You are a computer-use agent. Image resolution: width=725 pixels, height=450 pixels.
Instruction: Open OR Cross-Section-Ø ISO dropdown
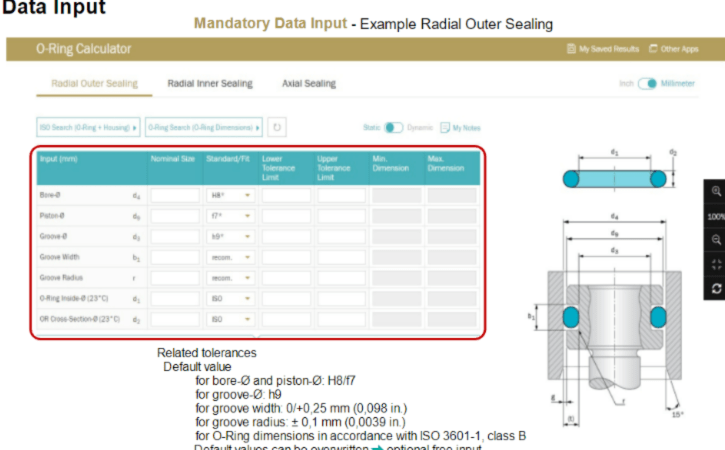pyautogui.click(x=230, y=319)
